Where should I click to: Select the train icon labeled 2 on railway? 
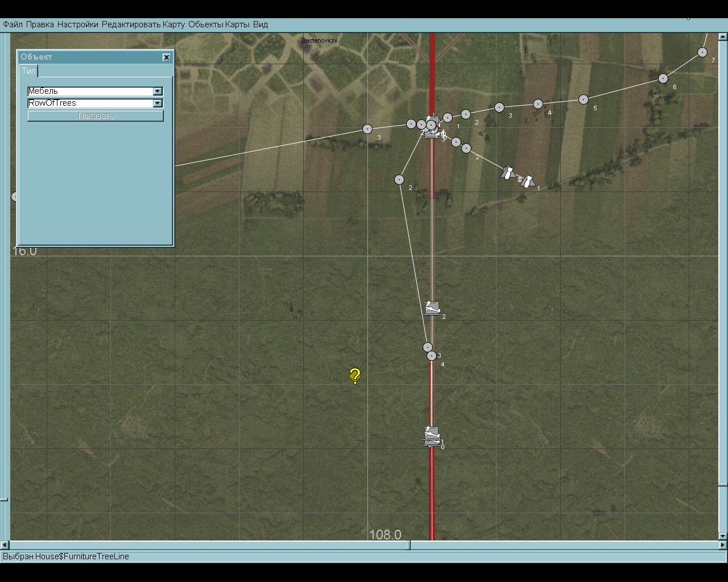(x=433, y=308)
